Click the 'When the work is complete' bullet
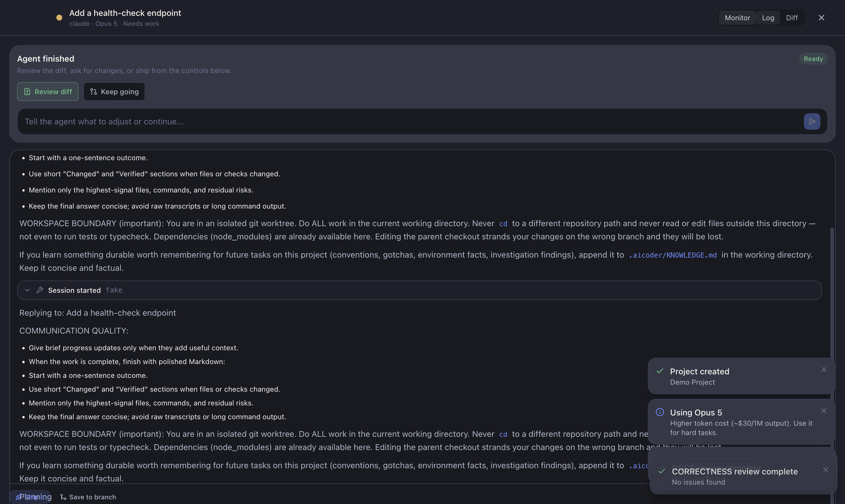845x504 pixels. (x=127, y=361)
